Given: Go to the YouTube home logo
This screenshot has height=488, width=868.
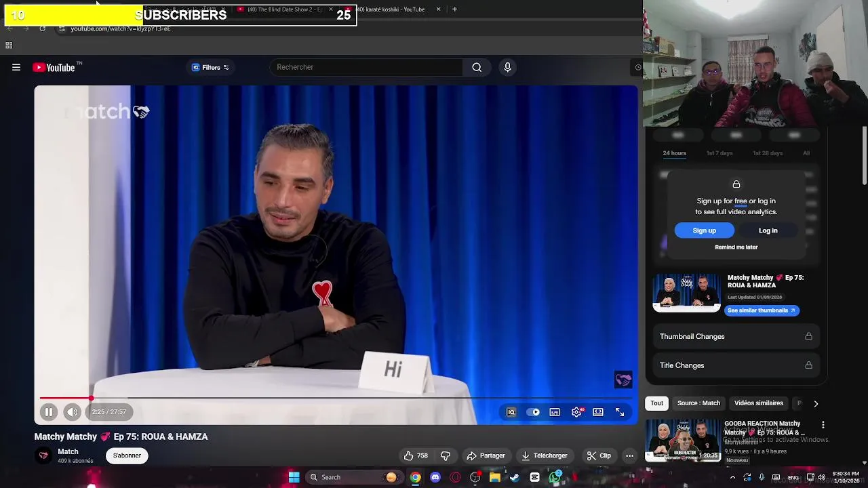Looking at the screenshot, I should tap(54, 67).
